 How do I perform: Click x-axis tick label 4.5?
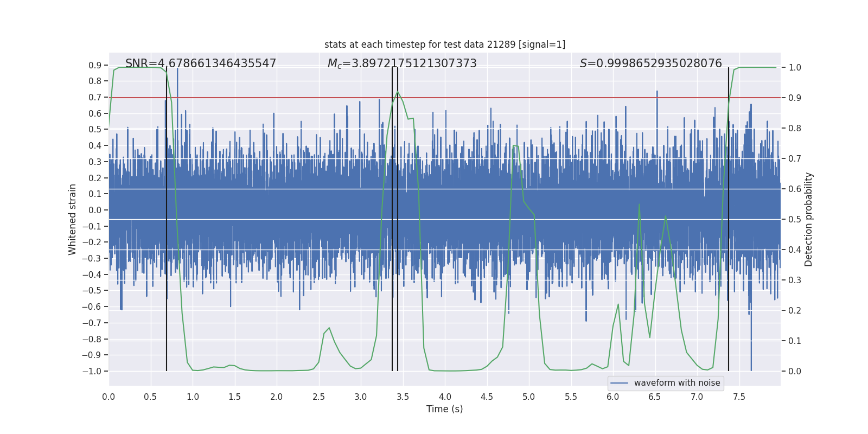tap(487, 397)
